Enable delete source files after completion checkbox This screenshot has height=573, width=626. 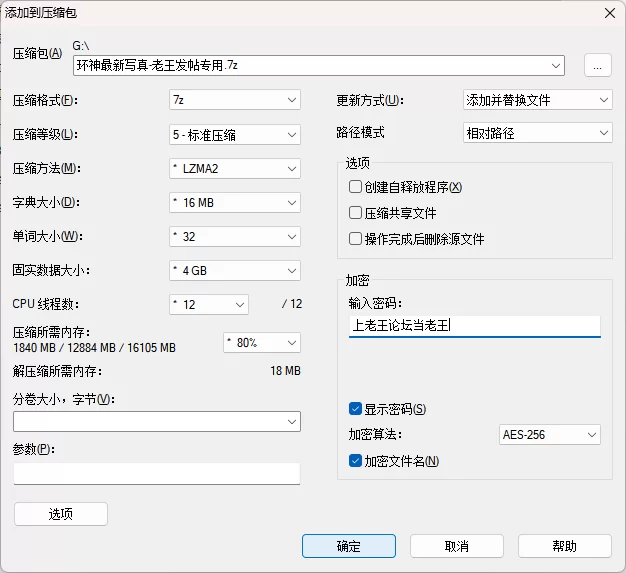[x=355, y=239]
